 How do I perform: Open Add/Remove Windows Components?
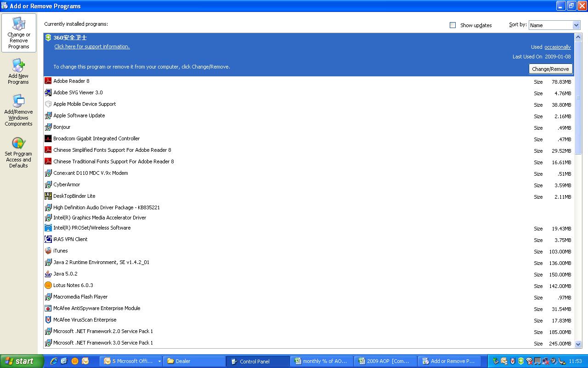point(18,110)
